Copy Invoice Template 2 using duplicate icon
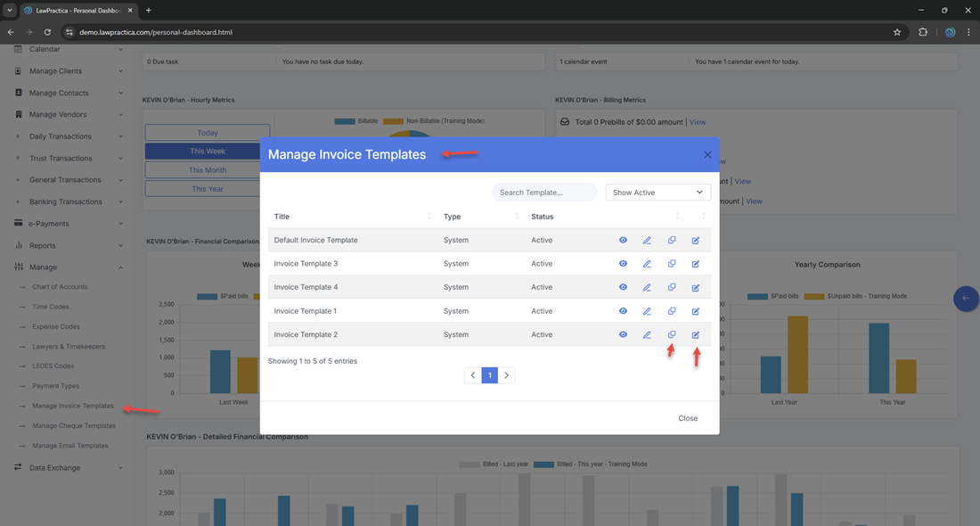The image size is (980, 526). (x=672, y=335)
